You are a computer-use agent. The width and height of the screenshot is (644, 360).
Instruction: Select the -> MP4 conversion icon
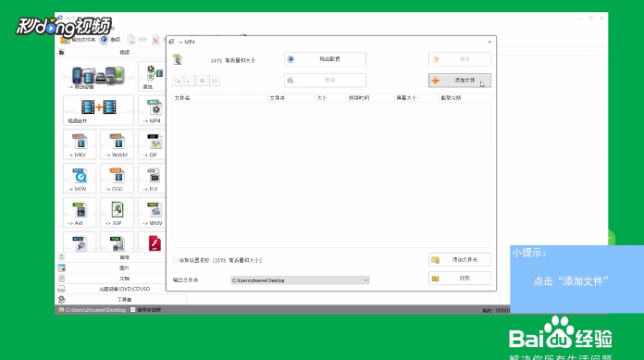153,110
